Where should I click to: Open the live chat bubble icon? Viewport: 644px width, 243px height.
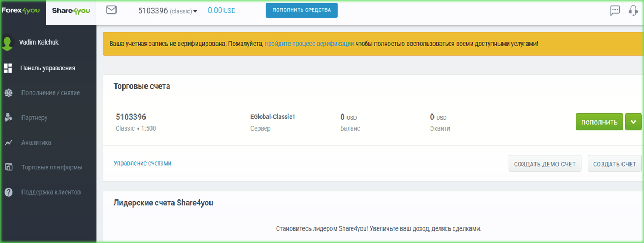(615, 11)
